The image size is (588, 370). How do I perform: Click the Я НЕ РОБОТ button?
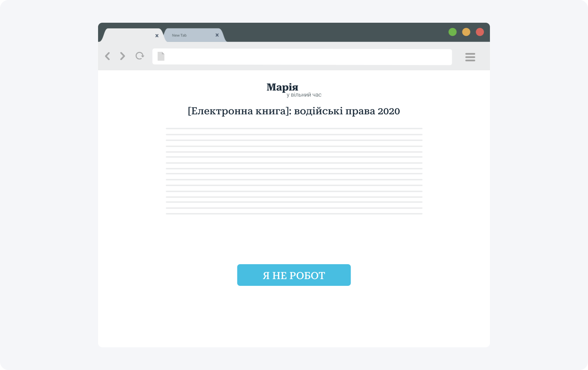click(x=294, y=275)
